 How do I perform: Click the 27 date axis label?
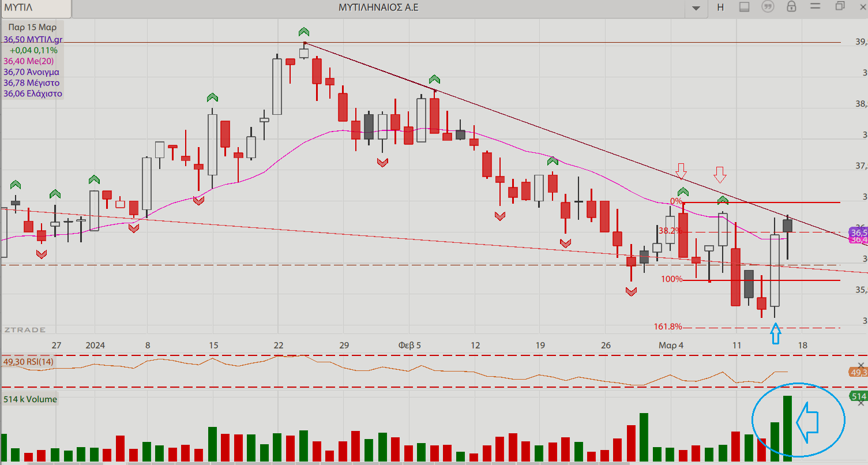click(56, 345)
